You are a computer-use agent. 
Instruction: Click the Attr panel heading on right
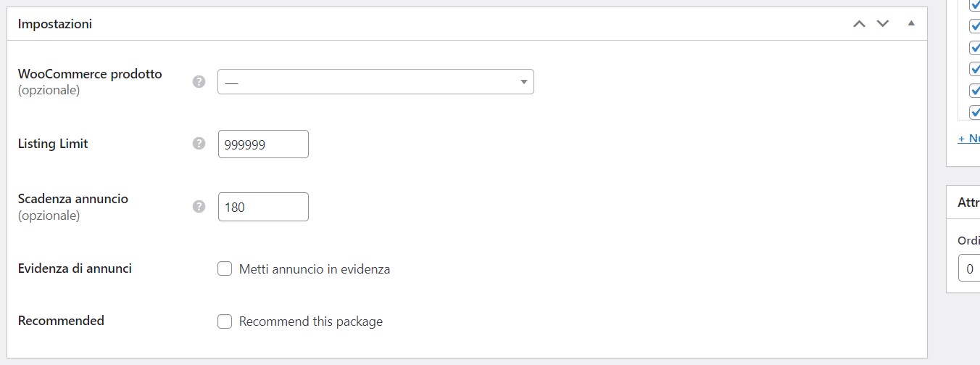[x=969, y=202]
